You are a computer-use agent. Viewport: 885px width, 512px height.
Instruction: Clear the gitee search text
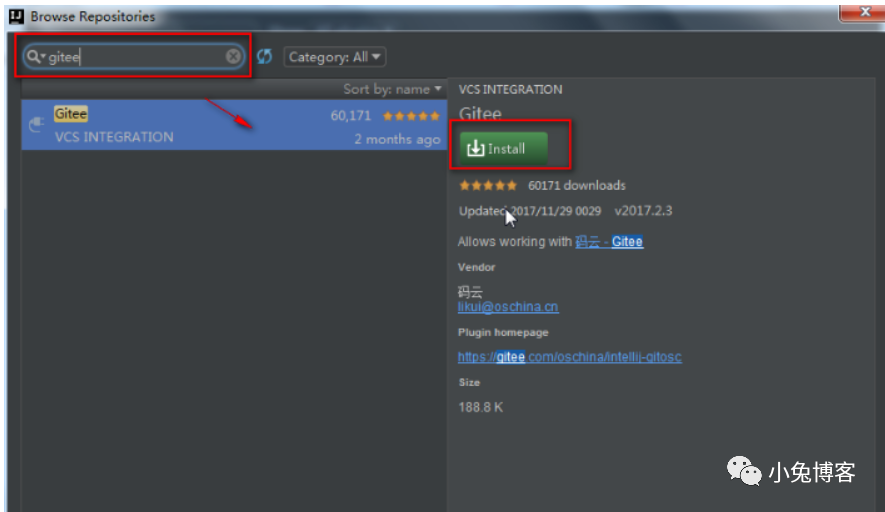233,56
